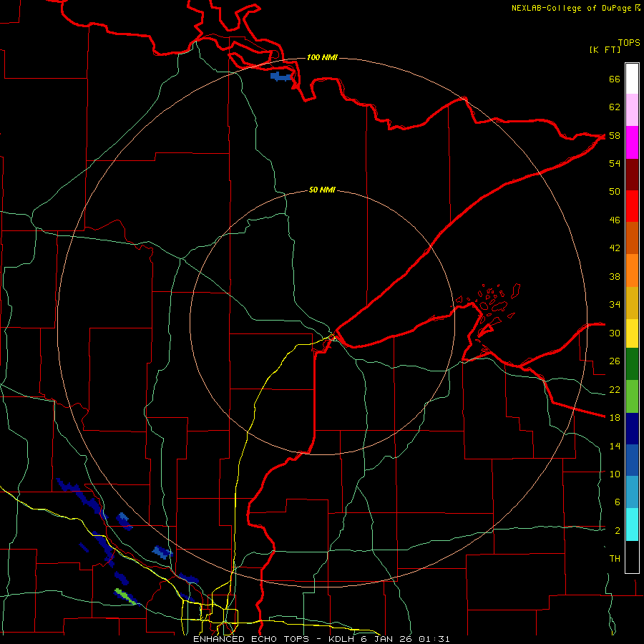Select the yellow legend swatch

(632, 334)
